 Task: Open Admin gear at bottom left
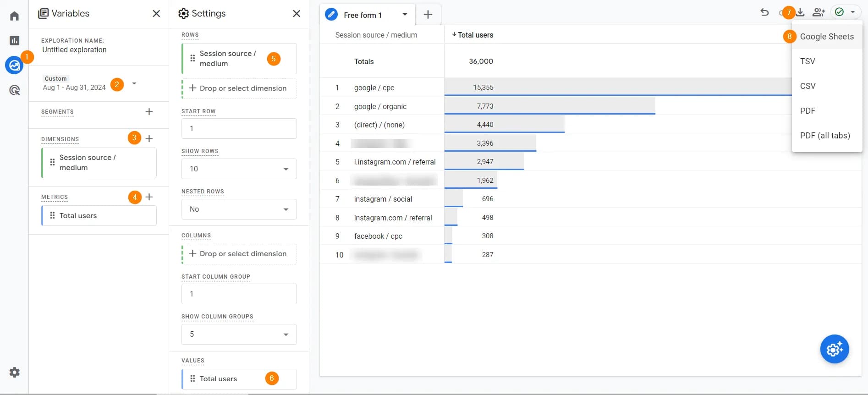coord(14,372)
